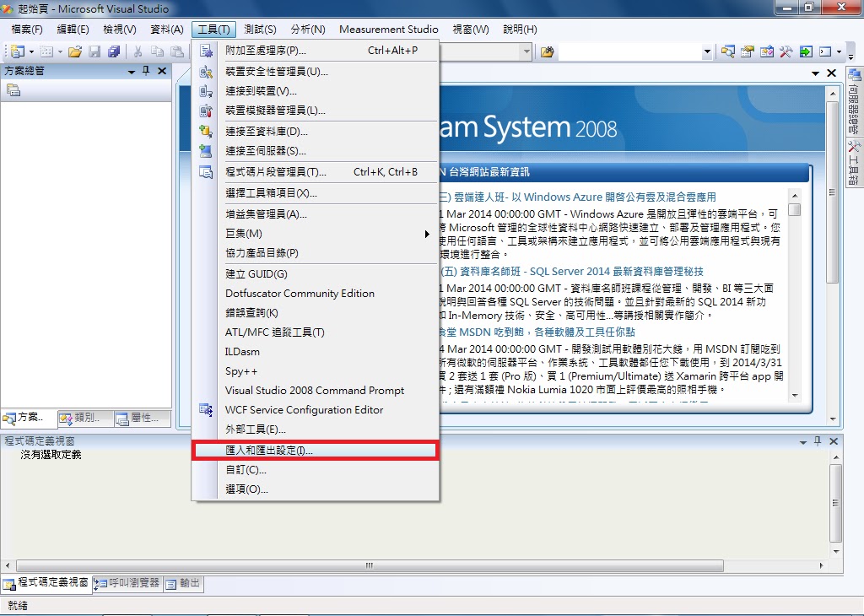
Task: Click the WCF Service Configuration Editor icon
Action: pyautogui.click(x=206, y=409)
